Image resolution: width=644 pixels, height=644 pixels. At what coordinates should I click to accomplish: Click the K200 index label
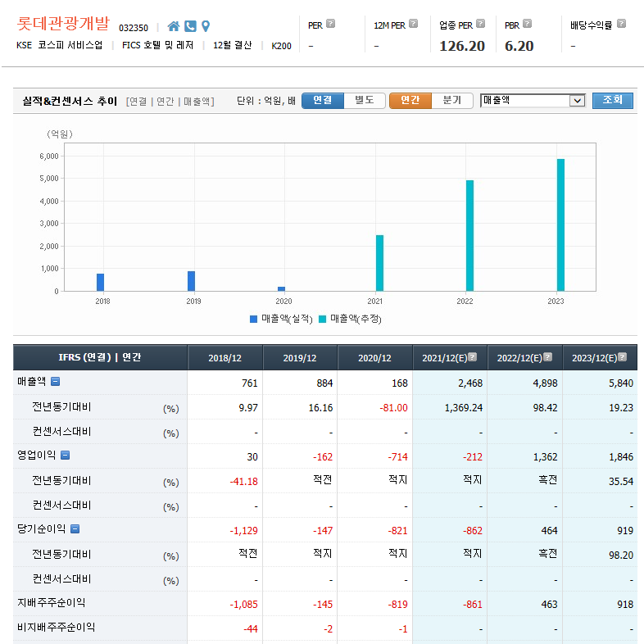(281, 46)
